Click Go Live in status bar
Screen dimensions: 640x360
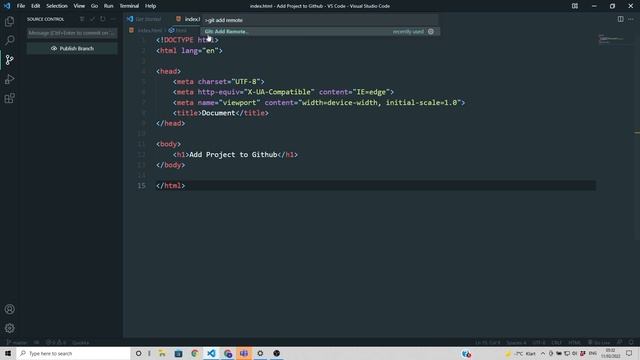(x=599, y=342)
